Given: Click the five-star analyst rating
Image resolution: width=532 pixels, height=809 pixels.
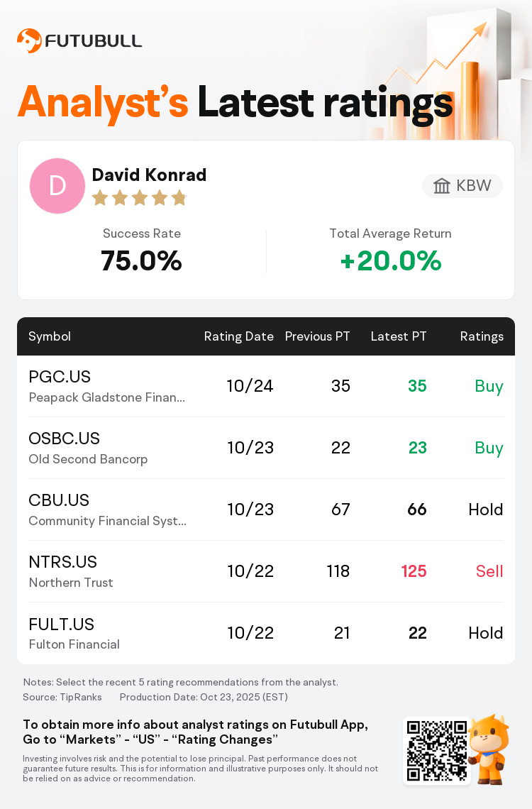Looking at the screenshot, I should pyautogui.click(x=139, y=198).
